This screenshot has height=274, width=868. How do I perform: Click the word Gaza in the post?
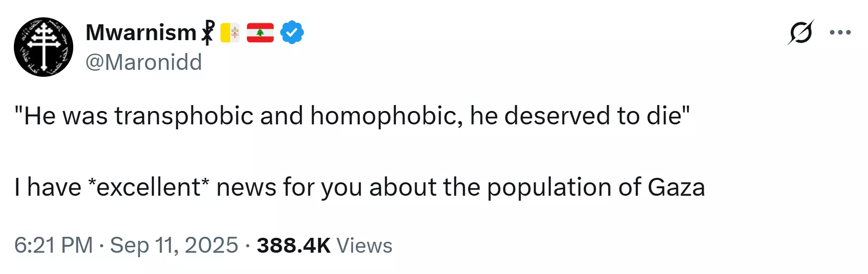(x=676, y=187)
